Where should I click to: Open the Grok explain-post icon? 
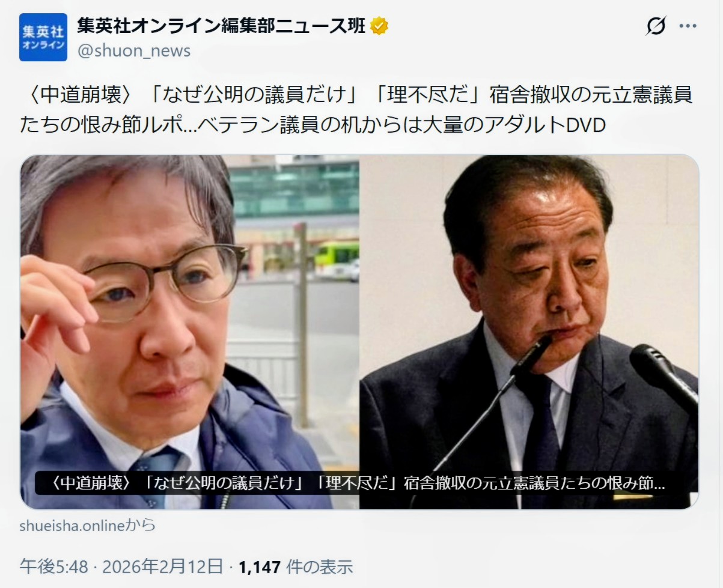(x=656, y=26)
